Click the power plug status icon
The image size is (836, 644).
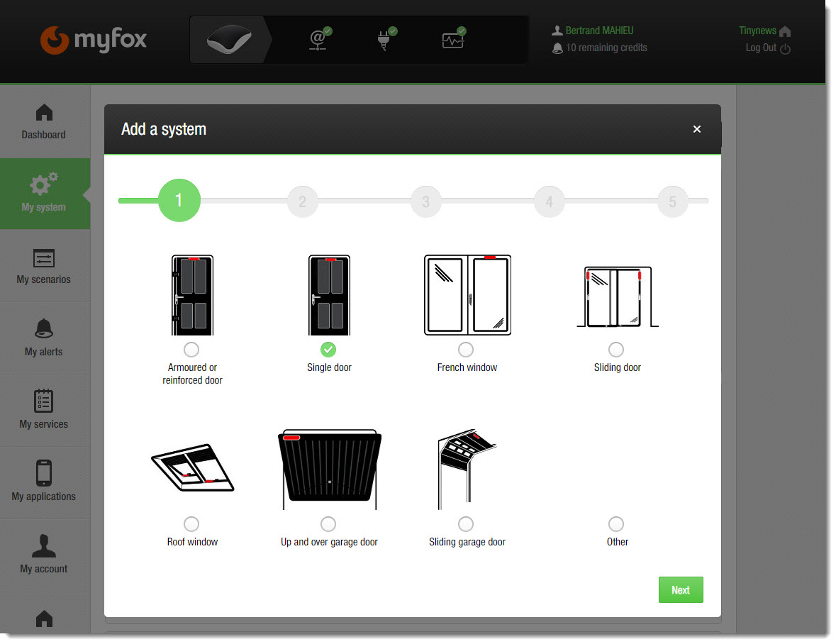tap(385, 40)
